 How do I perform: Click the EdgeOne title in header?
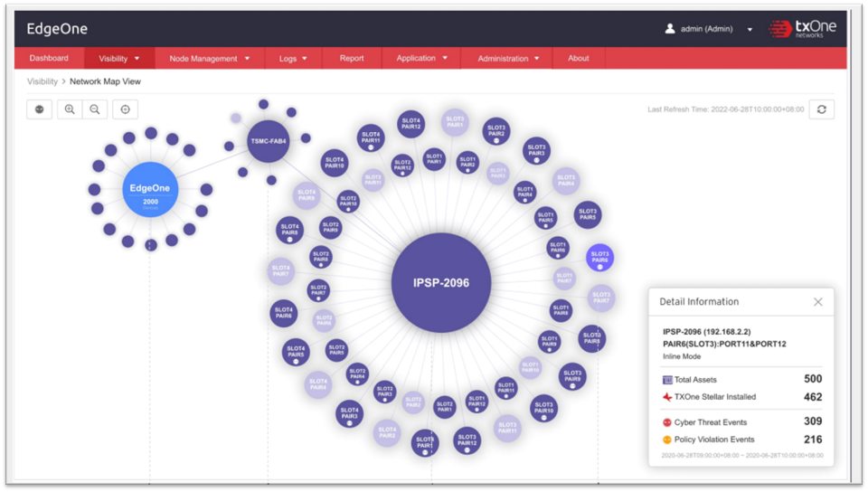(x=57, y=29)
